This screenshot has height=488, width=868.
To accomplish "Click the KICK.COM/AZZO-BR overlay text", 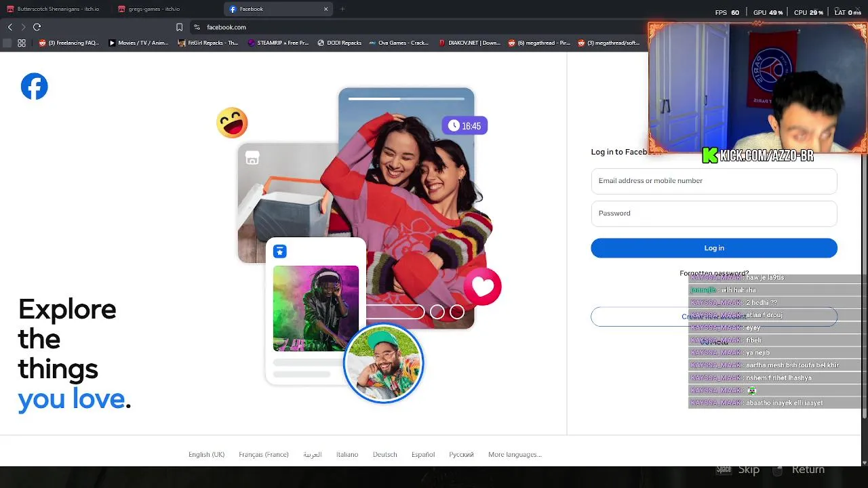I will click(x=758, y=156).
